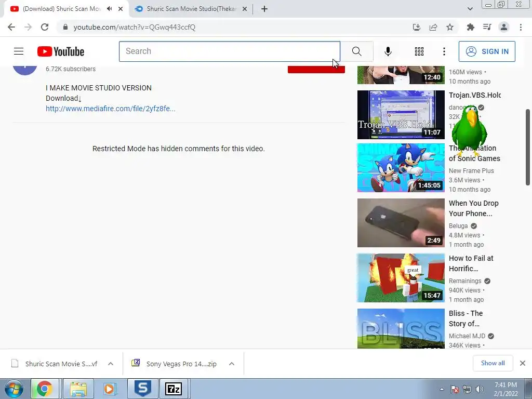The image size is (532, 399).
Task: Open the Trojan.VBS.Hold video thumbnail
Action: 401,115
